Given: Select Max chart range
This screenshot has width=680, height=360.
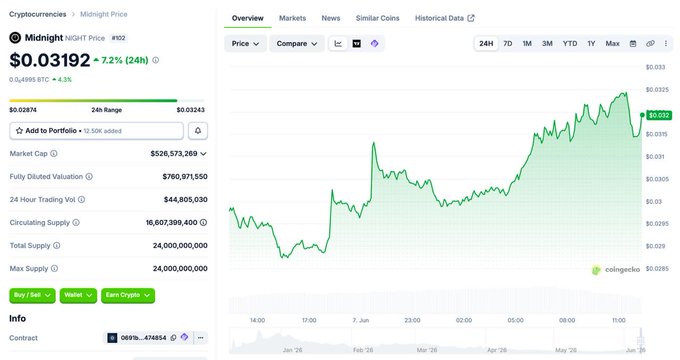Looking at the screenshot, I should point(612,43).
